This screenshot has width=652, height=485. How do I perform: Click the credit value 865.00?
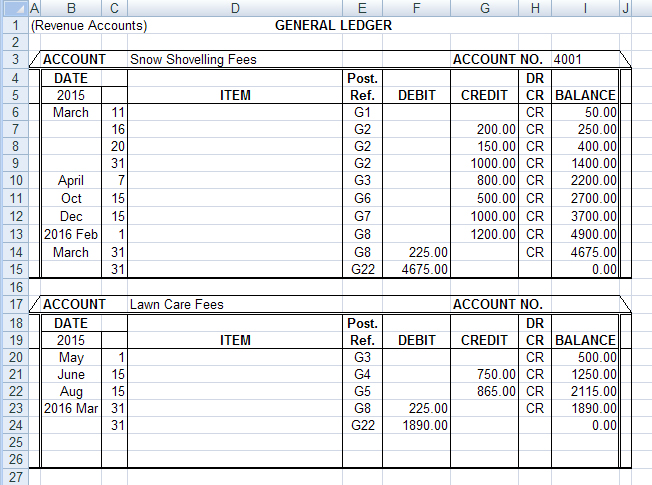pyautogui.click(x=496, y=391)
